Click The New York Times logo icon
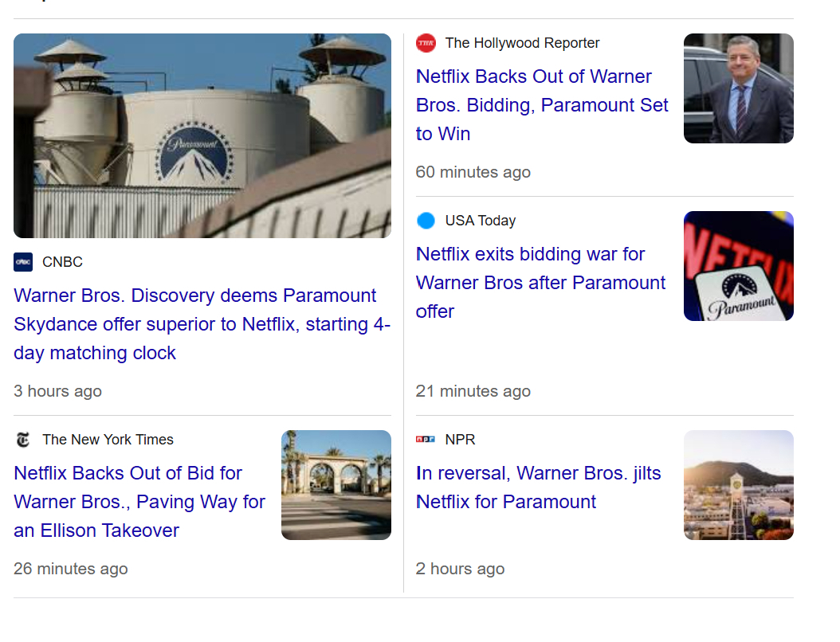 [x=23, y=440]
